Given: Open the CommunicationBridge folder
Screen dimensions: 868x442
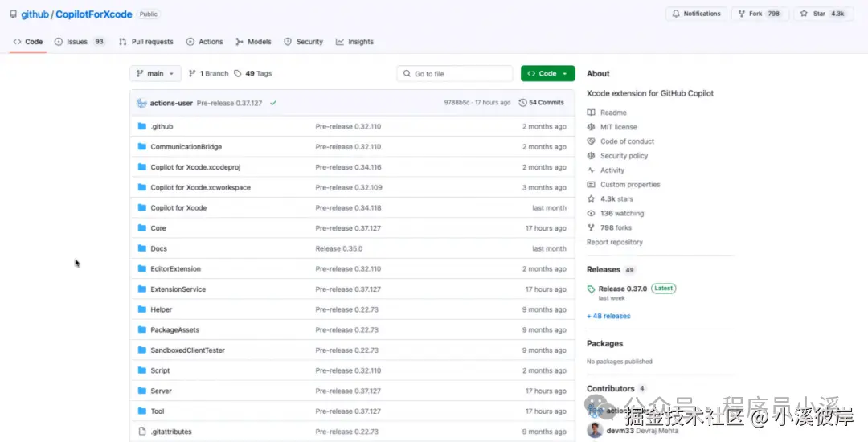Looking at the screenshot, I should point(186,146).
